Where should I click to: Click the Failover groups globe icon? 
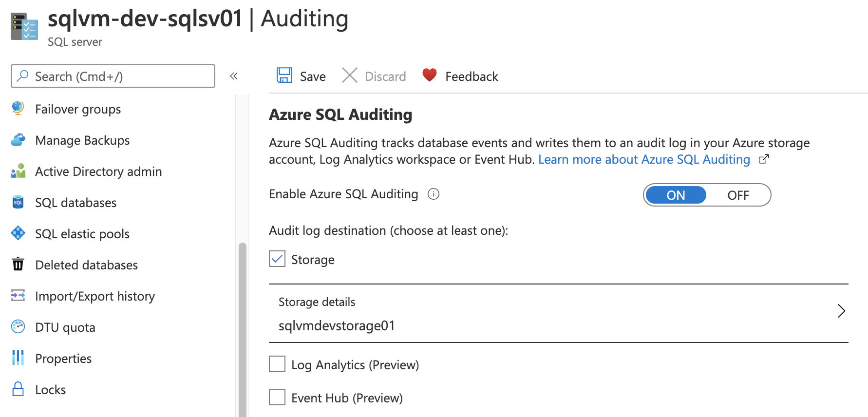[x=18, y=109]
